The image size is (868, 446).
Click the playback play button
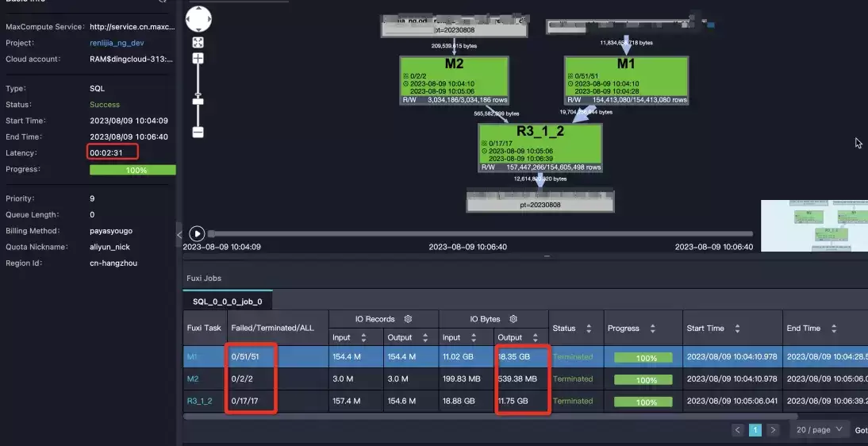(197, 233)
